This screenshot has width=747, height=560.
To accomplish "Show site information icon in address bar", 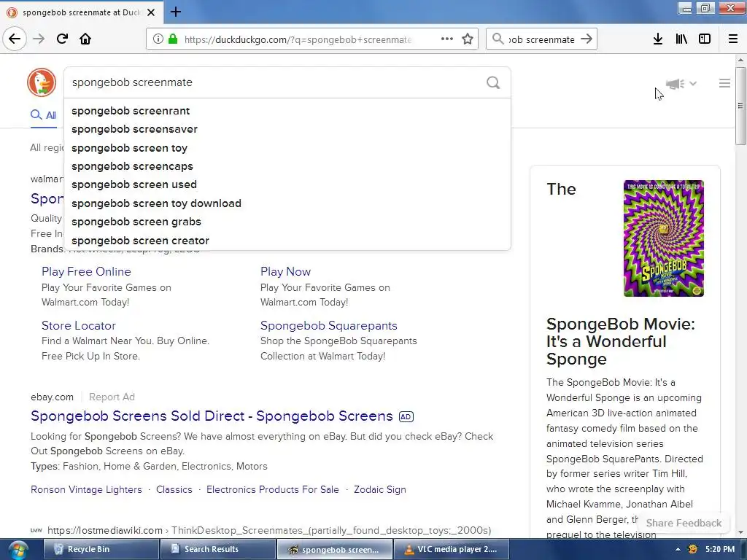I will [158, 39].
